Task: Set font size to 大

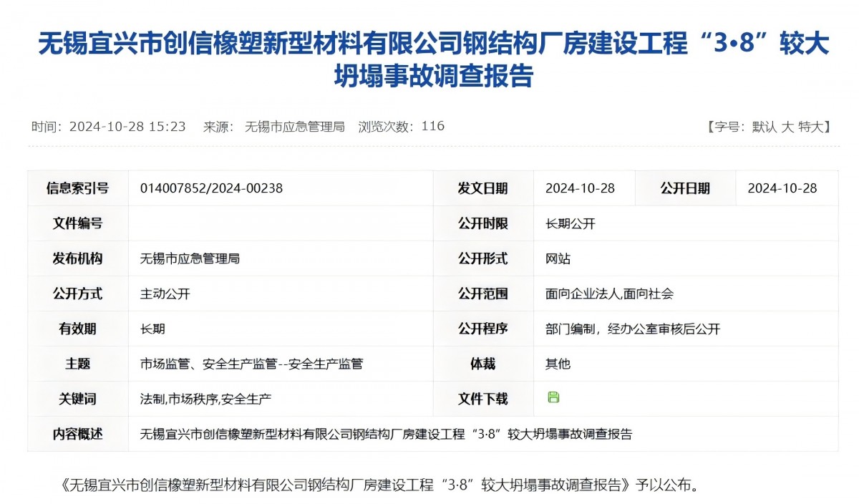Action: (x=787, y=127)
